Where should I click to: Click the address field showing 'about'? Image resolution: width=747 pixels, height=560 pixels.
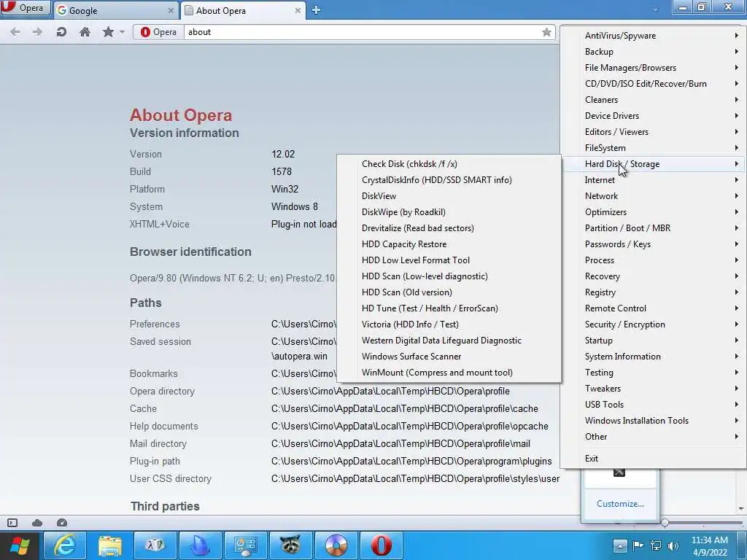[362, 32]
